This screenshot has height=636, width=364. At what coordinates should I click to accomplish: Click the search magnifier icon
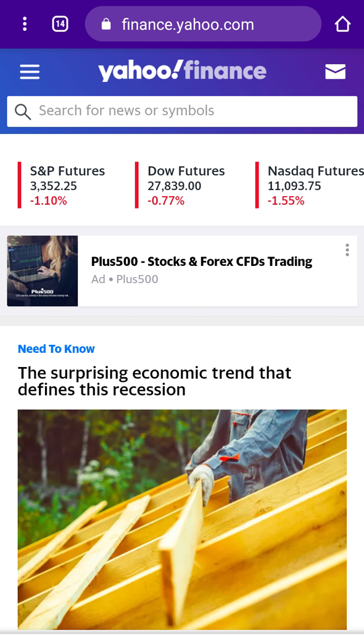point(23,111)
